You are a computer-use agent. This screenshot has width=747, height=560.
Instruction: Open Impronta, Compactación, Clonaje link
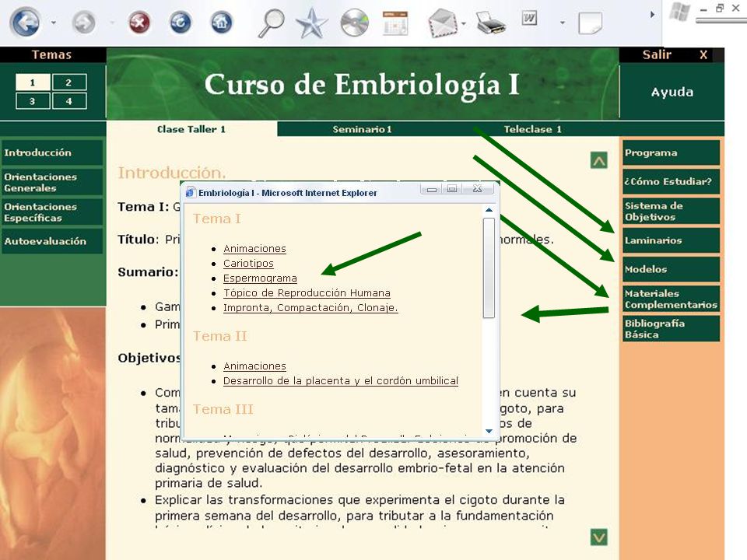(310, 308)
